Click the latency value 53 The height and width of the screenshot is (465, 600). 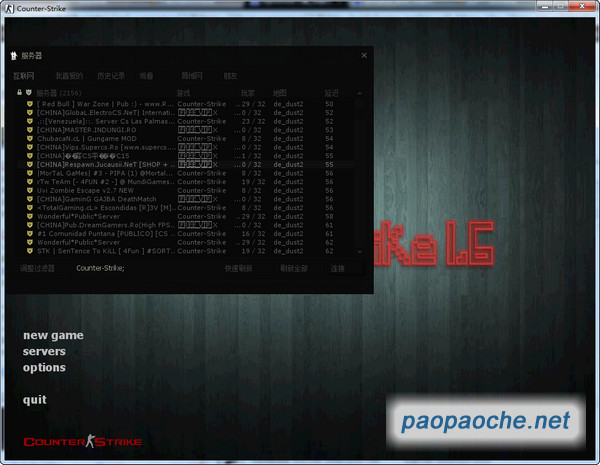point(329,130)
